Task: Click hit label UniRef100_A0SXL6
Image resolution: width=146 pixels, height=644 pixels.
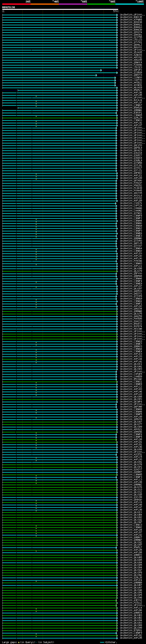Action: tap(131, 196)
